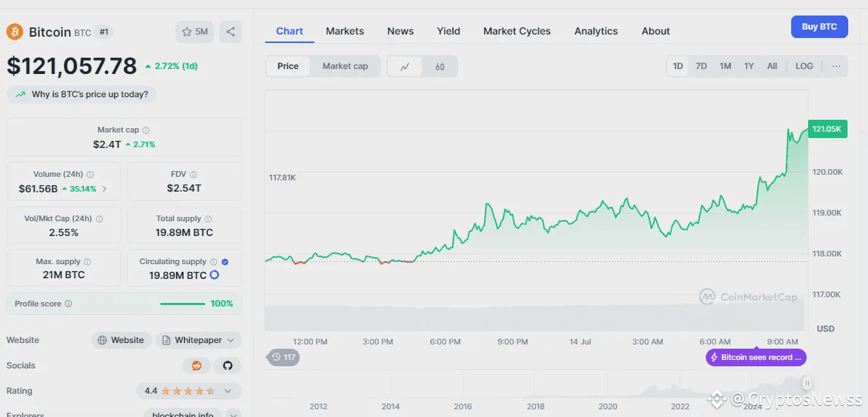868x417 pixels.
Task: Click the Bitcoin orange logo icon
Action: 15,32
